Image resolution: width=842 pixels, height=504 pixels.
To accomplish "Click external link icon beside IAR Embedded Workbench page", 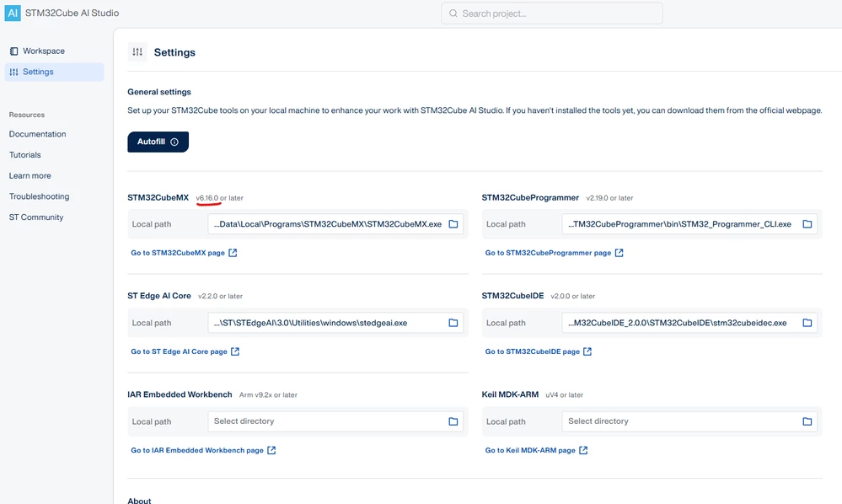I will [x=271, y=450].
